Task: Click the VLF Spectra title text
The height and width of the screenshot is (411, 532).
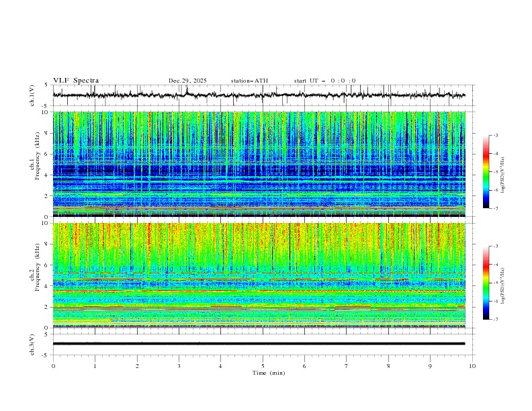Action: coord(76,81)
